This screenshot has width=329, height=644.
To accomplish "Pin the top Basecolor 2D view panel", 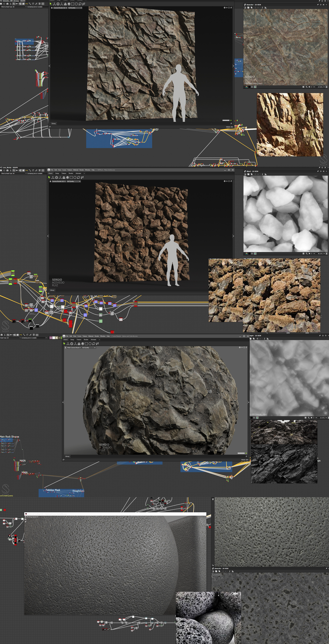I will coord(318,5).
